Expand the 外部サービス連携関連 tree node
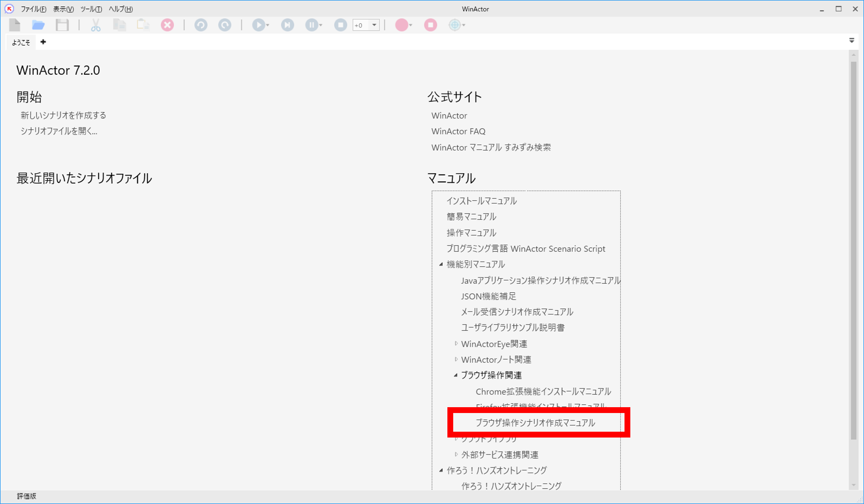 click(456, 455)
